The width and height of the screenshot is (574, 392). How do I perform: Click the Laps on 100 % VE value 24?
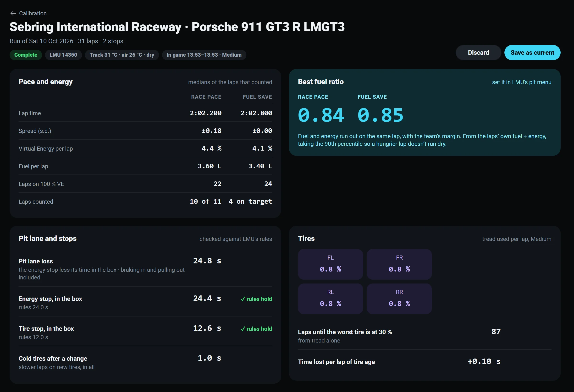point(268,184)
